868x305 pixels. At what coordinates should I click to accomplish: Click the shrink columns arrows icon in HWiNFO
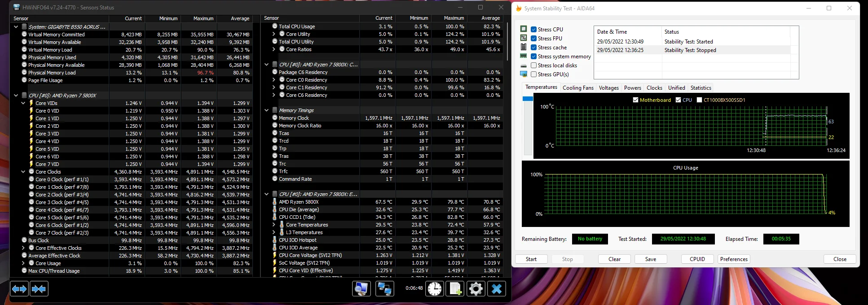coord(39,289)
